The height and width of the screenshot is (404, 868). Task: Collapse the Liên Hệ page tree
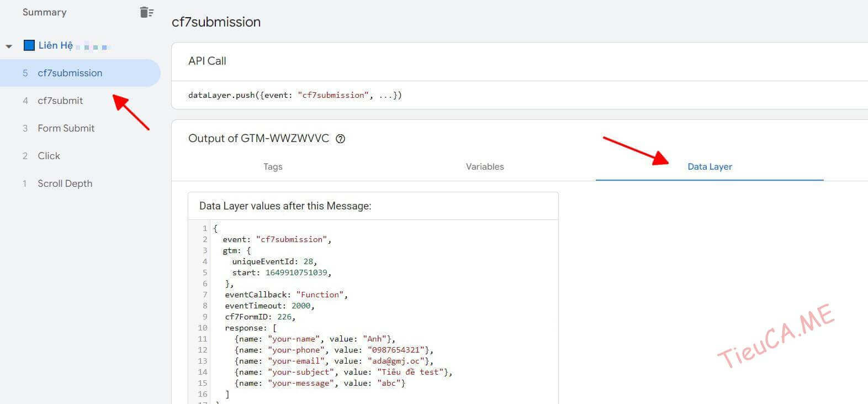(9, 46)
